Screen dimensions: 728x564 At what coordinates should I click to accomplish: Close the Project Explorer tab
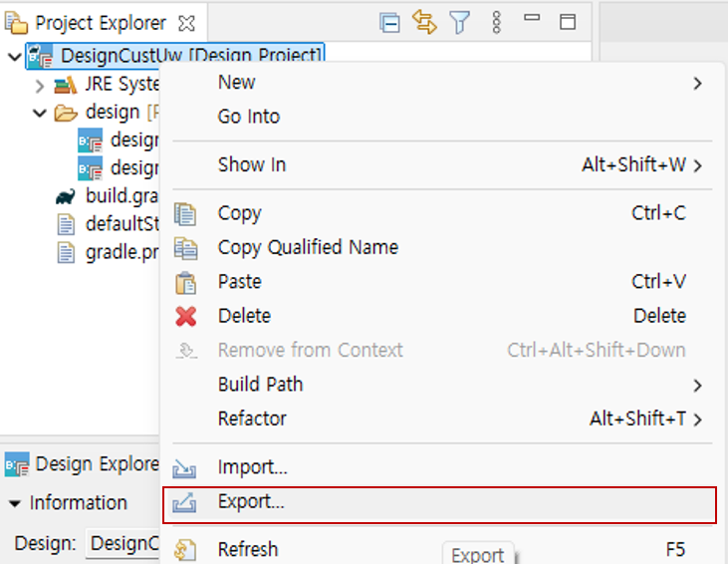pos(186,23)
